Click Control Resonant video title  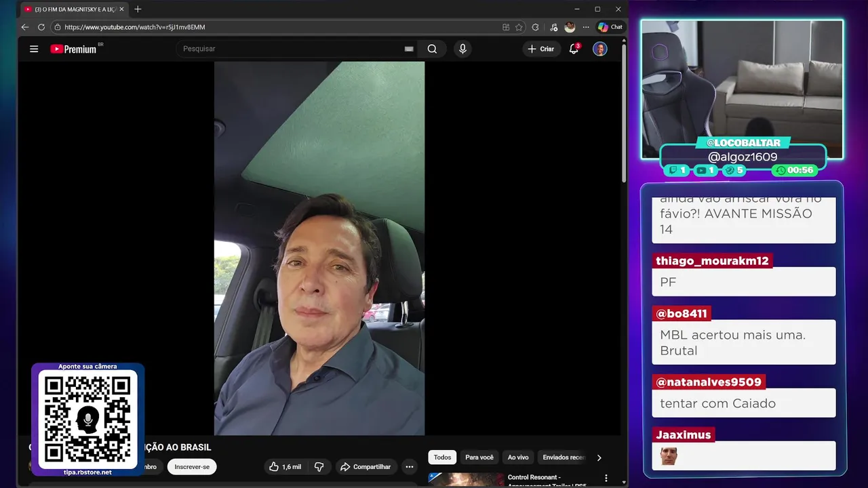[x=547, y=481]
